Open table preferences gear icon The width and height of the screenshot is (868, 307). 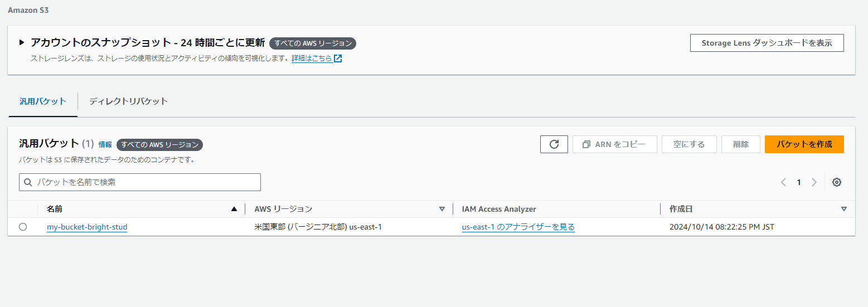tap(836, 182)
